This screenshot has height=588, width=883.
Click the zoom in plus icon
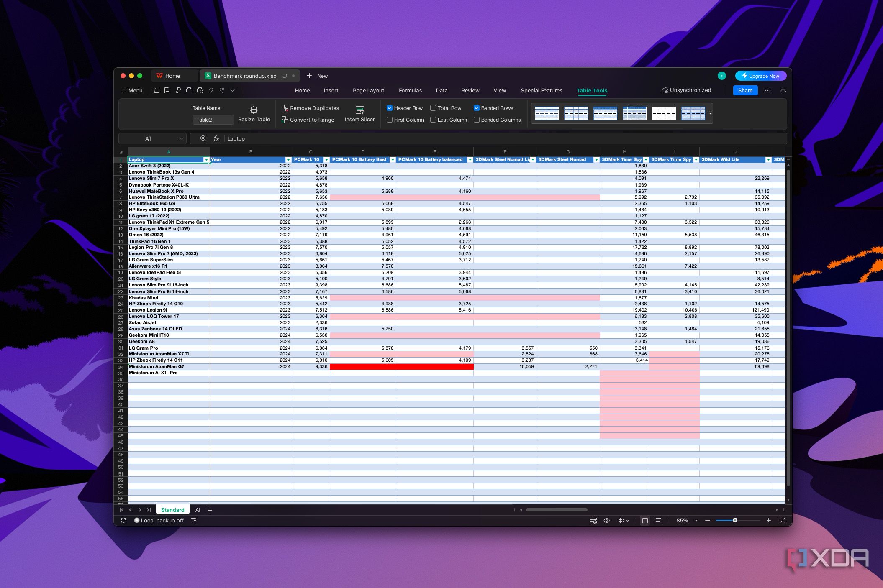(x=769, y=521)
